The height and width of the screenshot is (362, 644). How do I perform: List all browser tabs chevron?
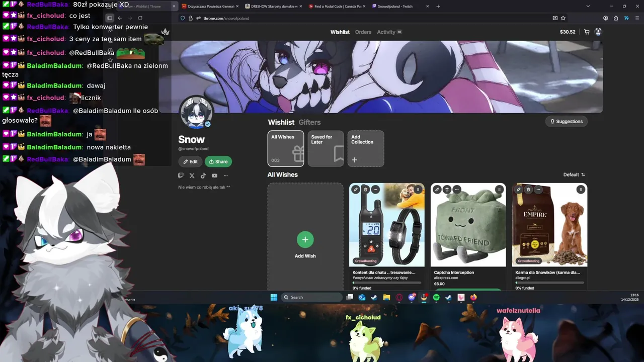tap(588, 6)
